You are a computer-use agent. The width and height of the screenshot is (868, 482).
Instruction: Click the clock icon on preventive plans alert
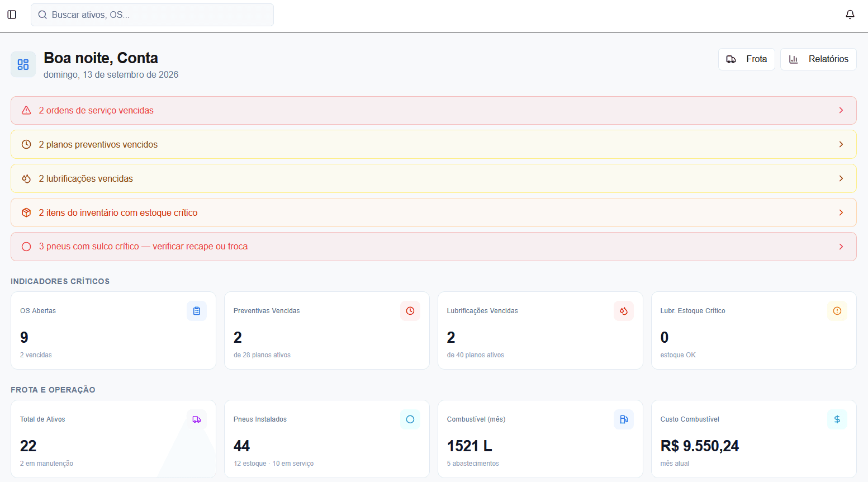(26, 144)
